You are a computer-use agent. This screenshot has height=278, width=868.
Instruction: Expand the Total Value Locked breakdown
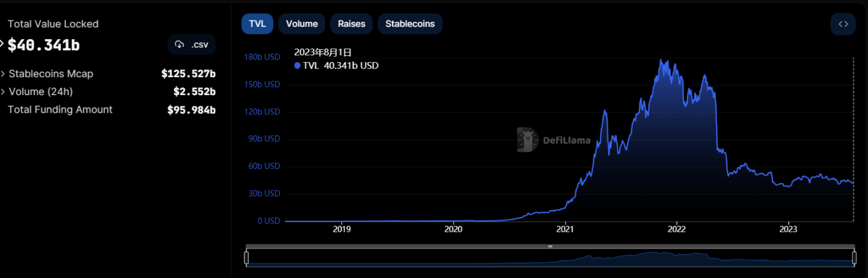(x=2, y=44)
